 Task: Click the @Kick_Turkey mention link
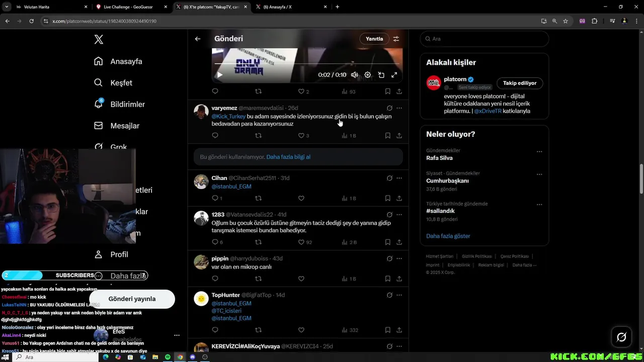228,116
